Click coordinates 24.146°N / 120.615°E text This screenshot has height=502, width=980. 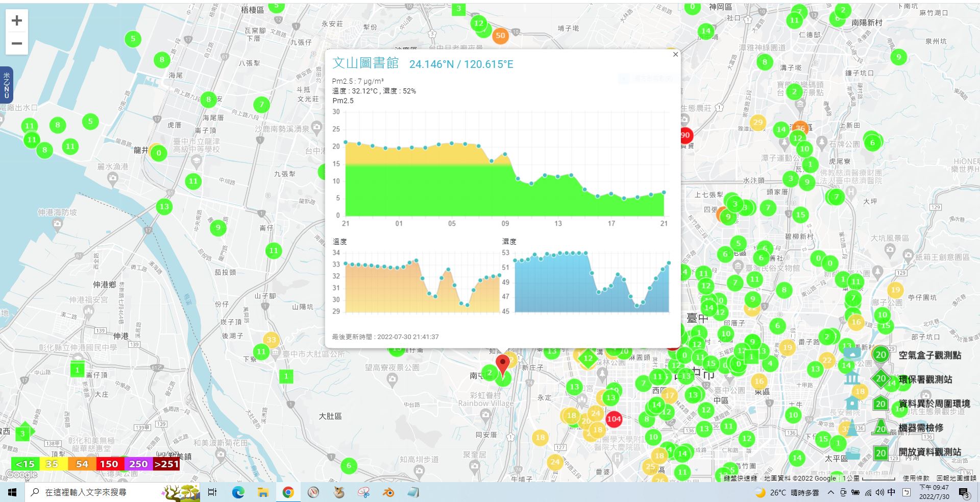461,64
